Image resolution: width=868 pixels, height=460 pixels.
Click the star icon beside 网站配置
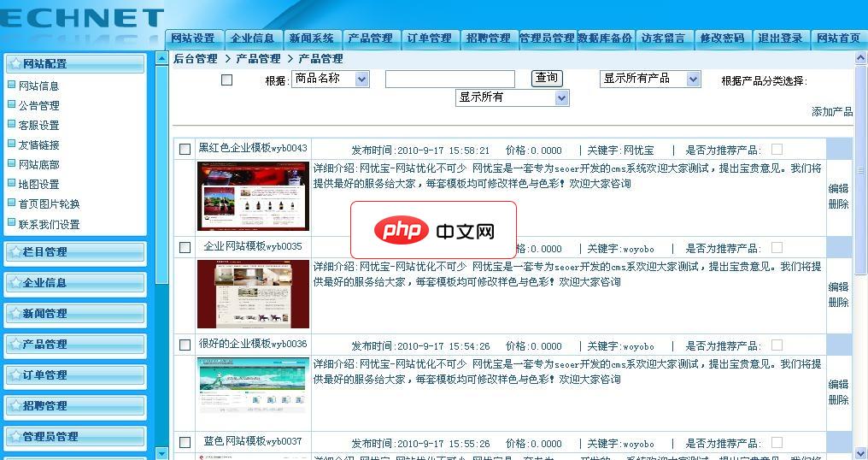pos(14,63)
